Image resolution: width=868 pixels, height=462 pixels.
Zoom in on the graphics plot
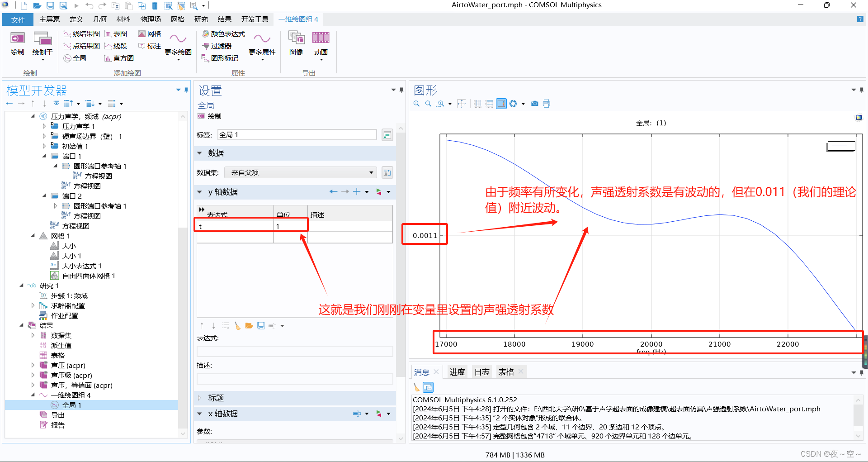[x=416, y=104]
